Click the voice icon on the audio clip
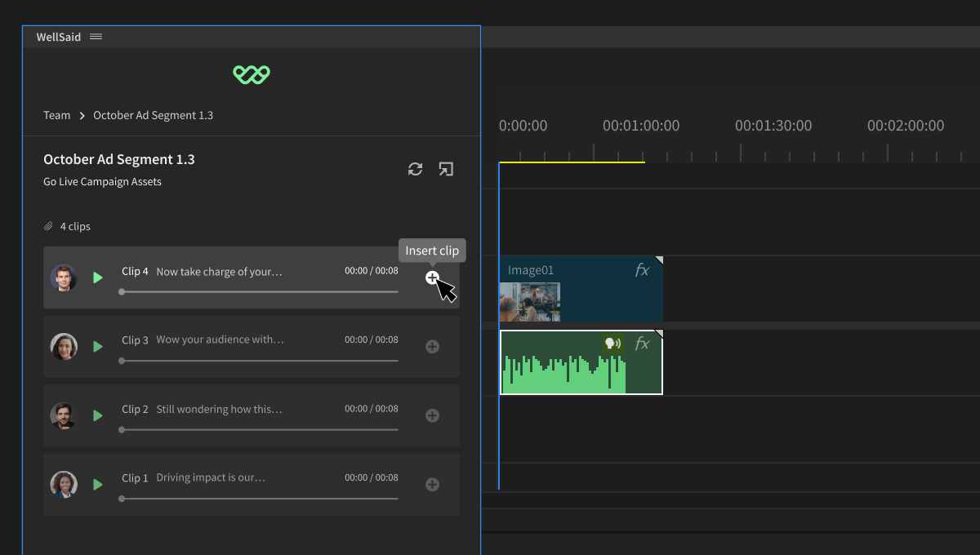The image size is (980, 555). [612, 344]
